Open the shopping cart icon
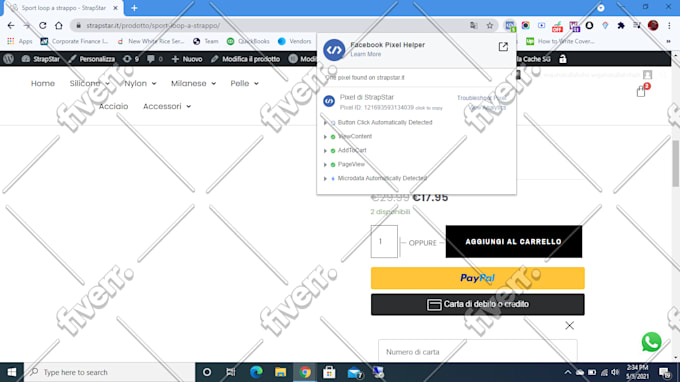This screenshot has width=680, height=382. [x=642, y=90]
